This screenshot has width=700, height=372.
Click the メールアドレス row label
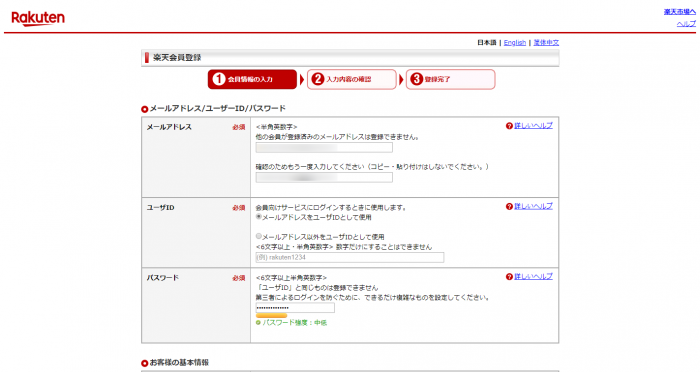pyautogui.click(x=169, y=127)
